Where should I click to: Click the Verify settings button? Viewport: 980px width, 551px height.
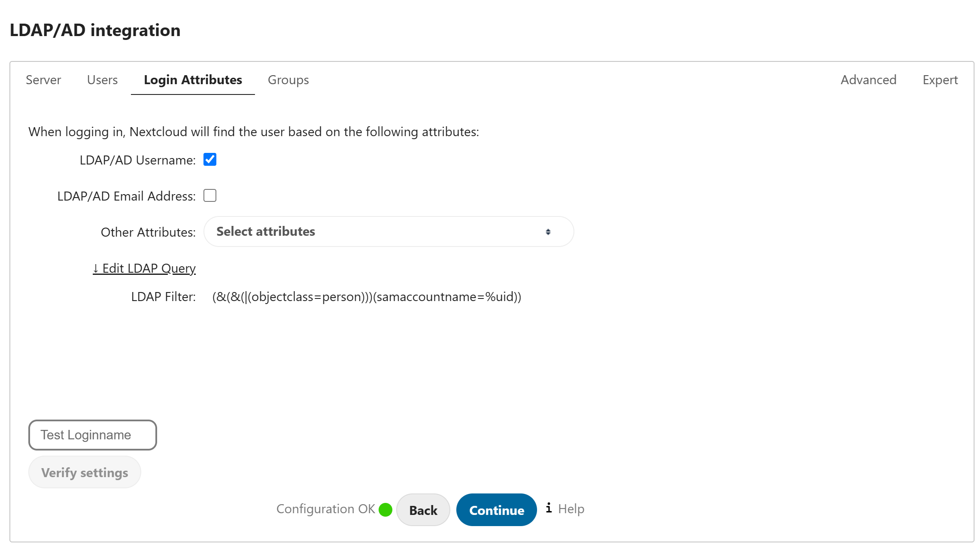(85, 472)
